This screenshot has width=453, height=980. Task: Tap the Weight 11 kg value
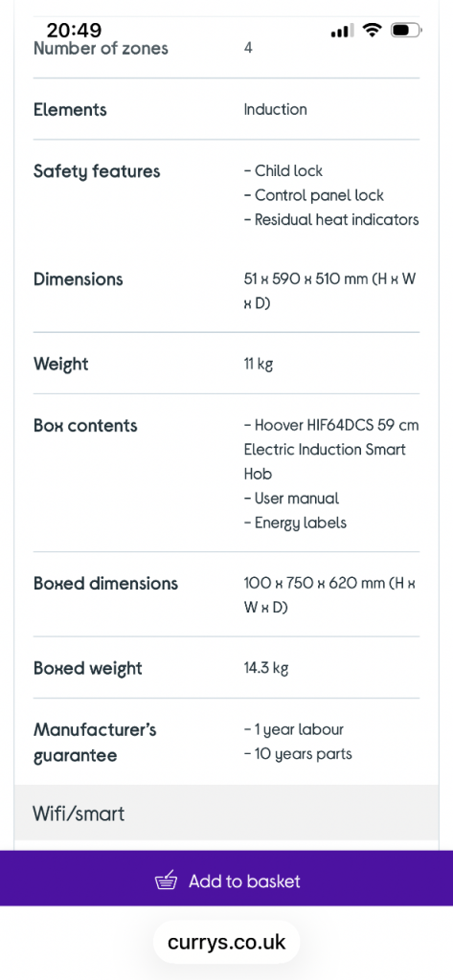pyautogui.click(x=259, y=364)
